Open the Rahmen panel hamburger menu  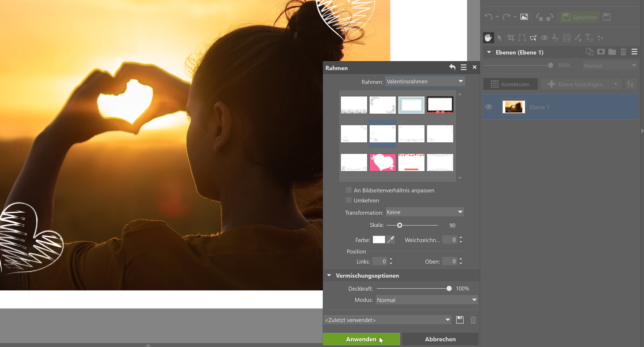point(463,67)
